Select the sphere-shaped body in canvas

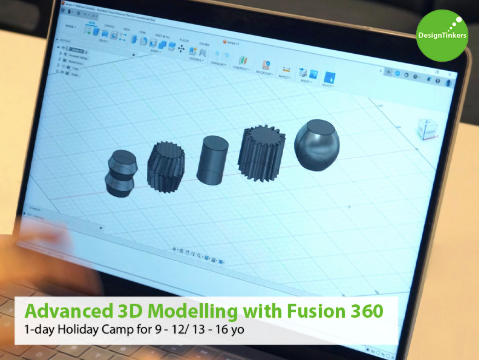[x=317, y=145]
